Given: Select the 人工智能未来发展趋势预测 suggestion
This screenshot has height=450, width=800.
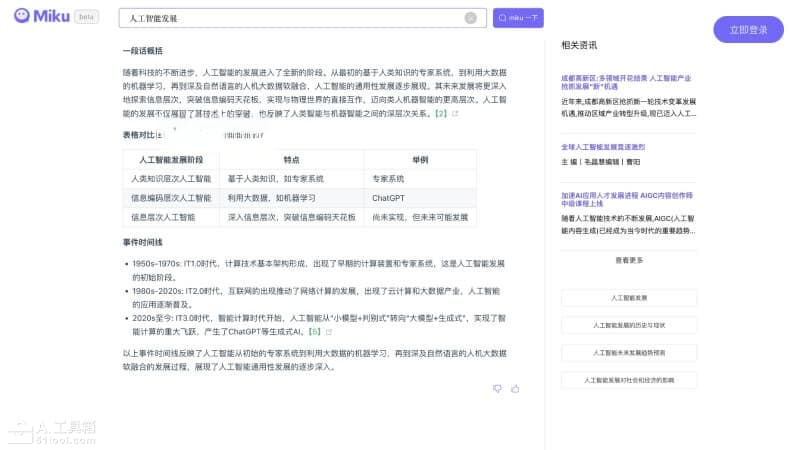Looking at the screenshot, I should tap(629, 352).
